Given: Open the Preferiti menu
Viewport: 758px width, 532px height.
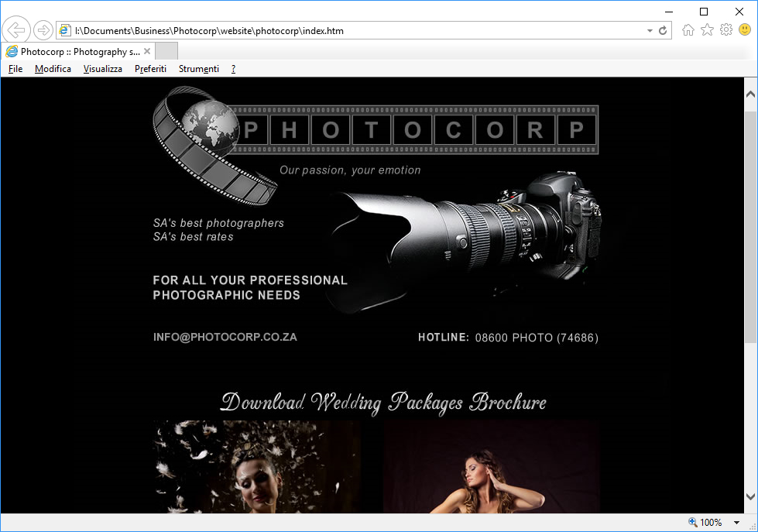Looking at the screenshot, I should (x=150, y=69).
